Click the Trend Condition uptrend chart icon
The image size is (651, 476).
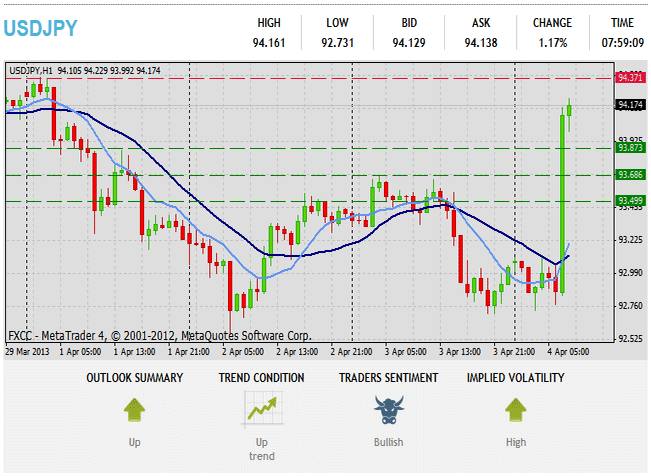[262, 410]
